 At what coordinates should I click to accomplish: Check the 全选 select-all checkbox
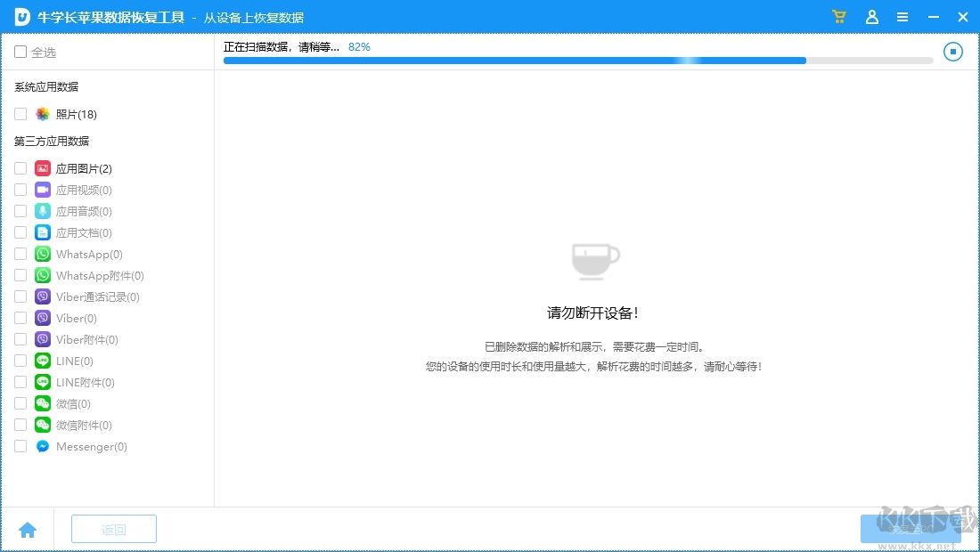[x=20, y=52]
